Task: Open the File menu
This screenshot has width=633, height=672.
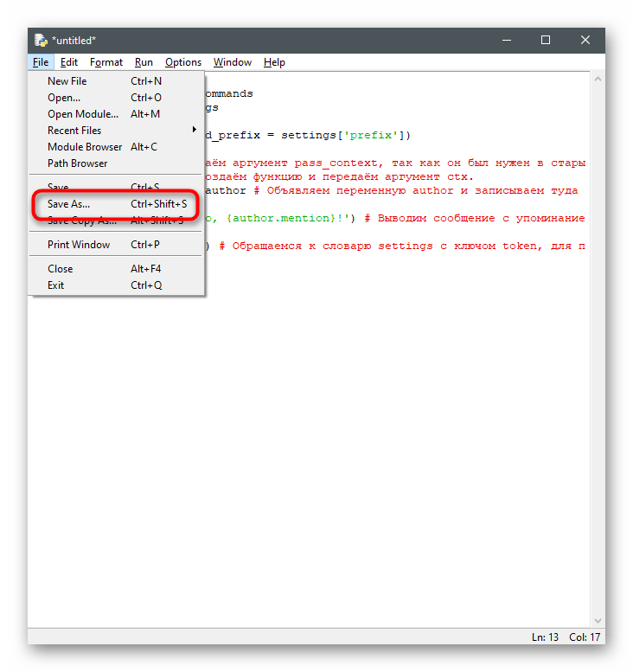Action: (x=41, y=62)
